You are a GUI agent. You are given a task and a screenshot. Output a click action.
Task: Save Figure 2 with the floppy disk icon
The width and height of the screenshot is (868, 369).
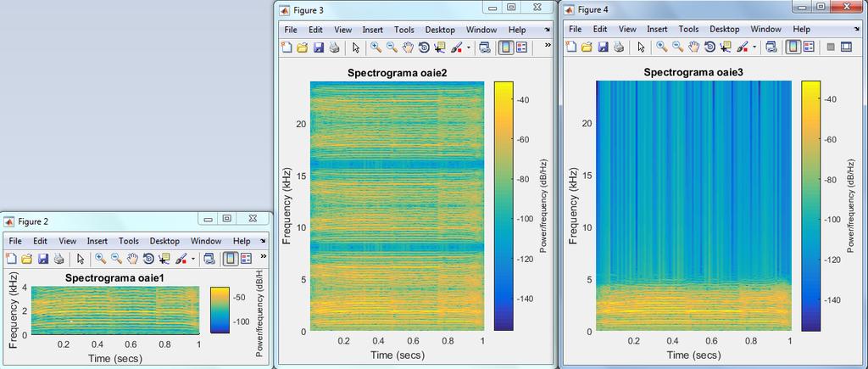click(x=42, y=259)
